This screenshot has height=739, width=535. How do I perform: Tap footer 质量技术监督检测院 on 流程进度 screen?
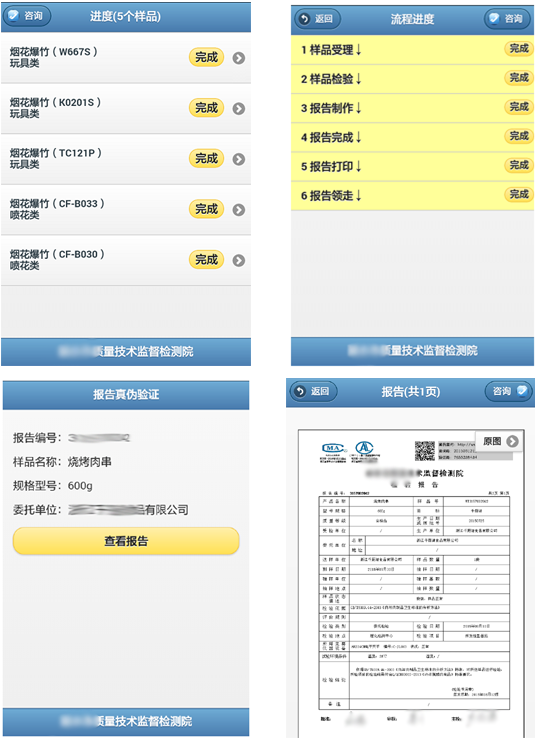(x=412, y=351)
